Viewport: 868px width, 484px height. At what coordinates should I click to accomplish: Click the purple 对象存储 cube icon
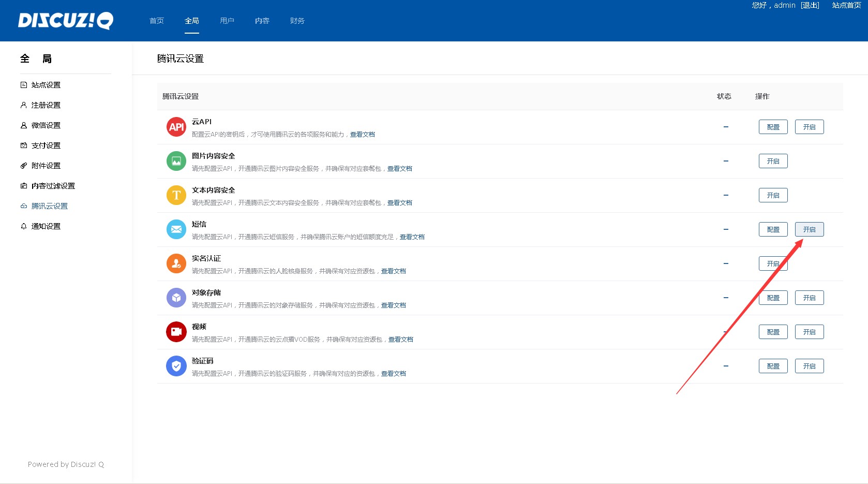tap(176, 298)
